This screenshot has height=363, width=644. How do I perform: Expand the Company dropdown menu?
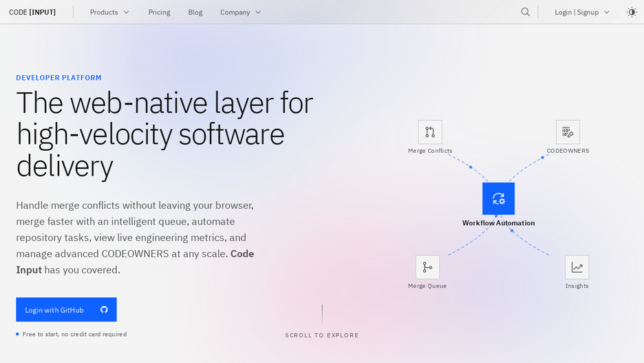click(x=240, y=12)
